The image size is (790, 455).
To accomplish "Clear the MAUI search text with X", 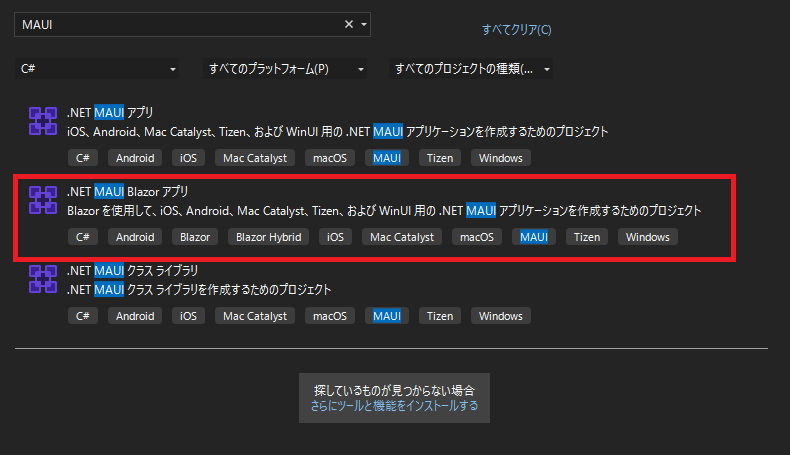I will (349, 24).
